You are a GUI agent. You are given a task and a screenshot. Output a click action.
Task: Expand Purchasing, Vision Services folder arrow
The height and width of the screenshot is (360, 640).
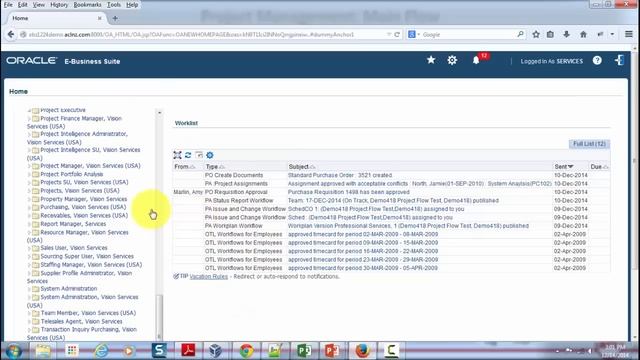click(29, 208)
